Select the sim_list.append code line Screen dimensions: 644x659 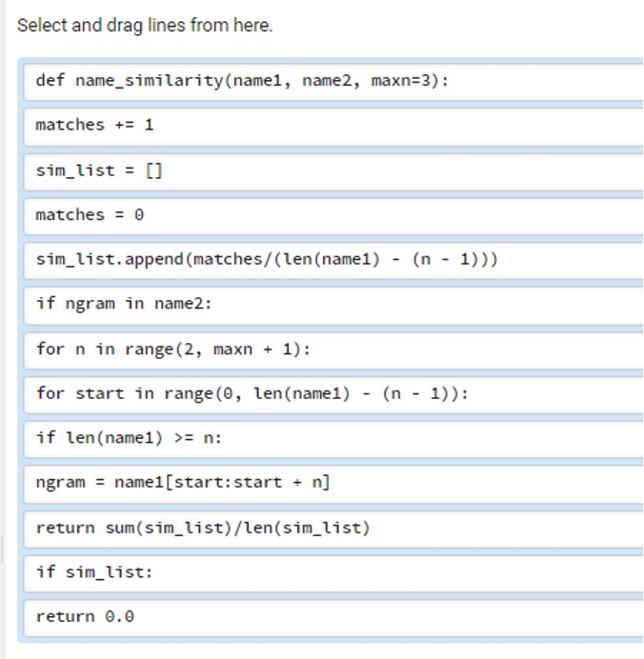[x=333, y=261]
